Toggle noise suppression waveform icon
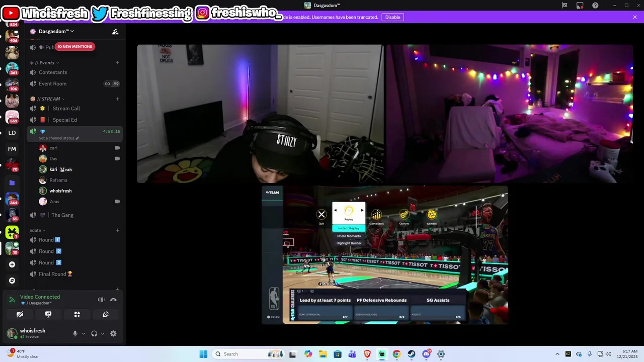This screenshot has width=644, height=362. click(101, 300)
